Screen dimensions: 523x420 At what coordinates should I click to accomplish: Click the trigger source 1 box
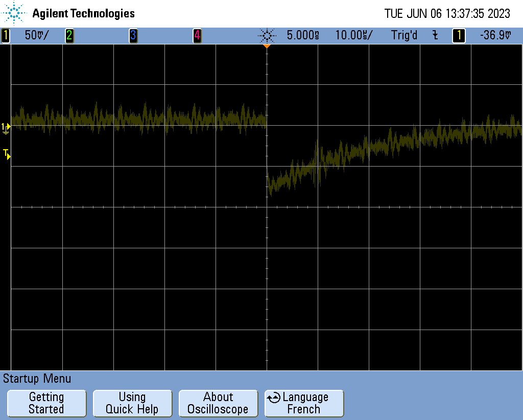tap(459, 36)
